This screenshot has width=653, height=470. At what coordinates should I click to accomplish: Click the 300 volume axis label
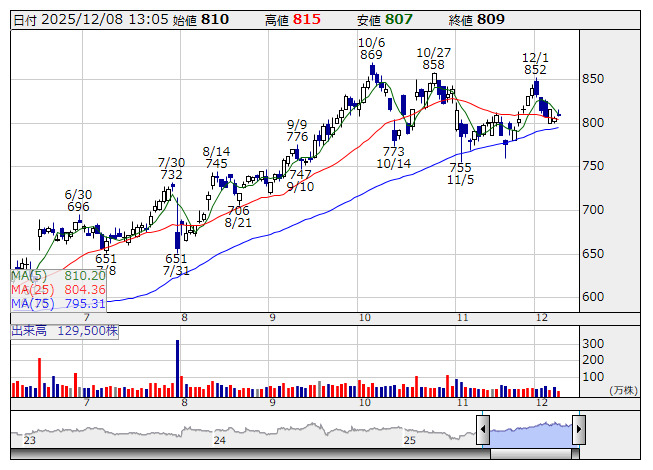point(593,343)
